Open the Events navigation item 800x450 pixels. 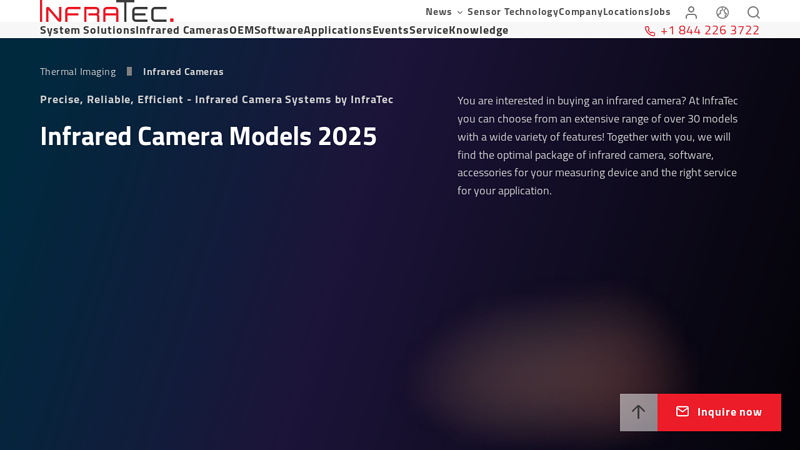click(391, 30)
